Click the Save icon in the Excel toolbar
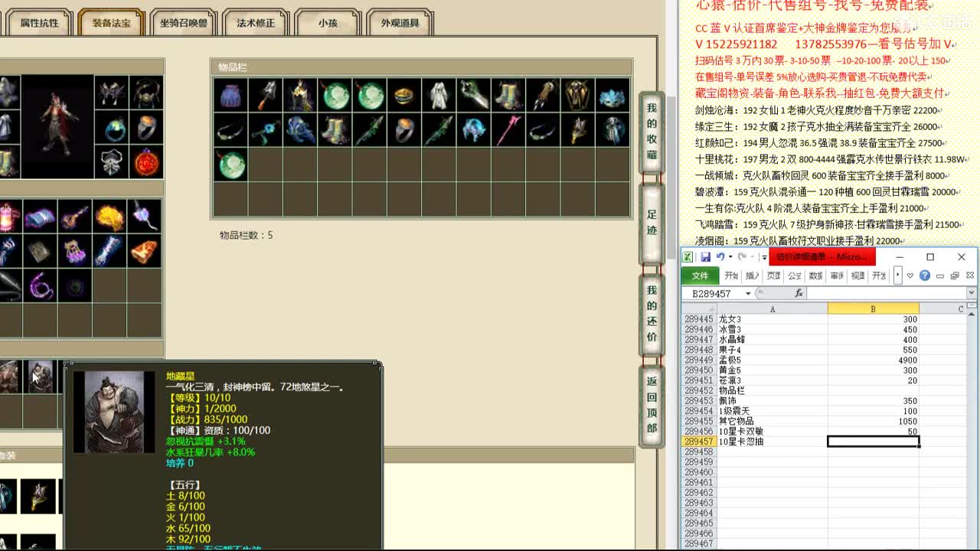The height and width of the screenshot is (551, 980). pyautogui.click(x=706, y=257)
